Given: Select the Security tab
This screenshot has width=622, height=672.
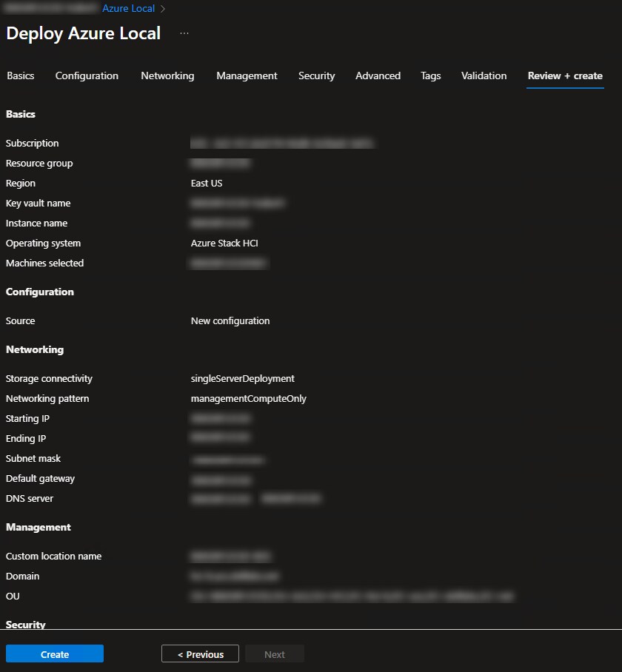Looking at the screenshot, I should 316,75.
